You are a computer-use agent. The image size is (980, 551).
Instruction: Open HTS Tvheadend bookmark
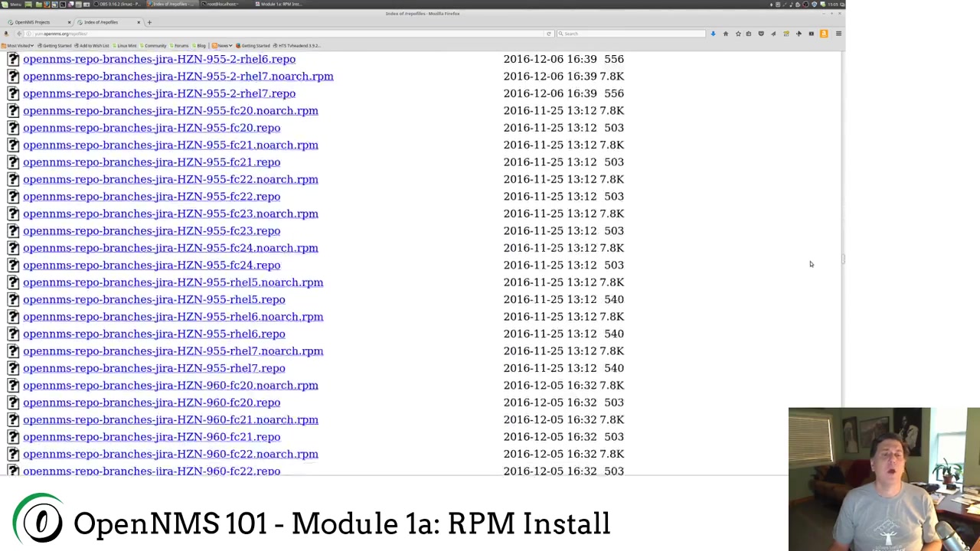click(x=297, y=46)
